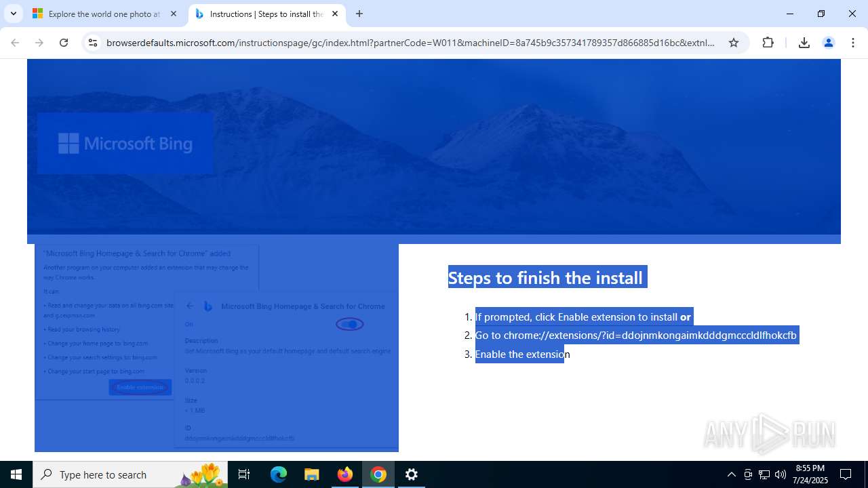
Task: Open Task View on the taskbar
Action: [x=244, y=474]
